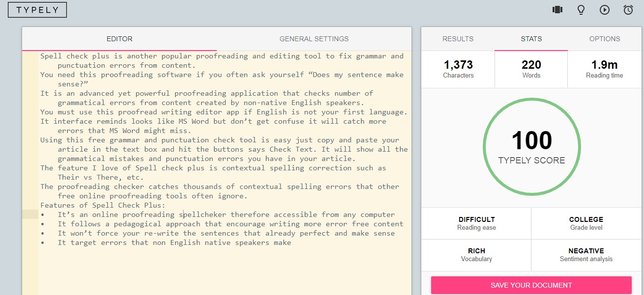644x295 pixels.
Task: Click the line "You need this proofreading software"
Action: (x=222, y=75)
